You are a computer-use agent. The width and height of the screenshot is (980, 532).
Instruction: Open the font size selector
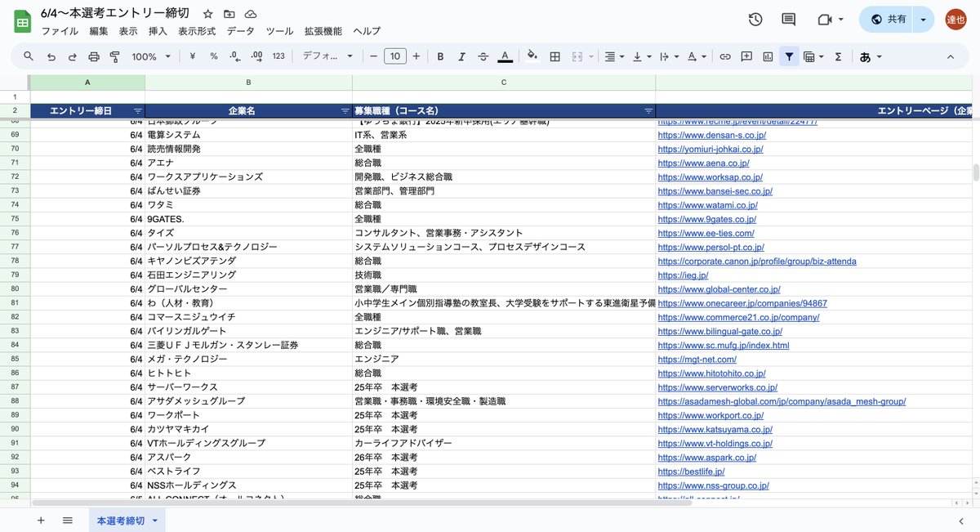pos(394,56)
